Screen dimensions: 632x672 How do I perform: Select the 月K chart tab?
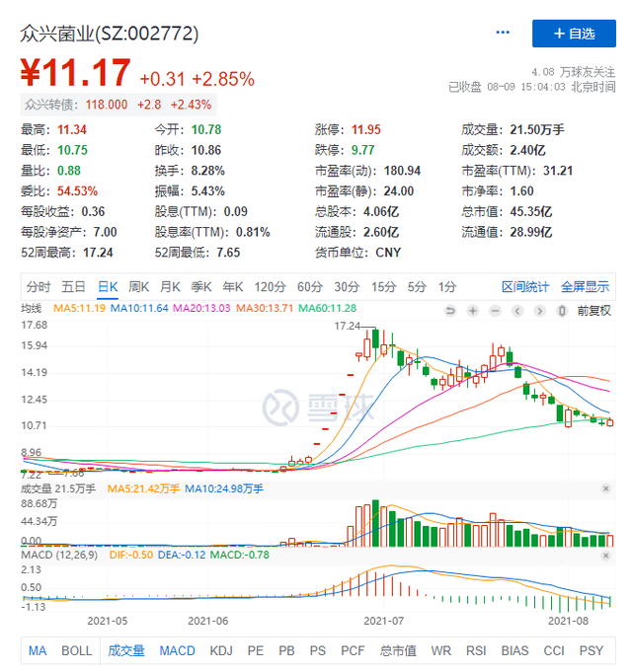(x=170, y=287)
